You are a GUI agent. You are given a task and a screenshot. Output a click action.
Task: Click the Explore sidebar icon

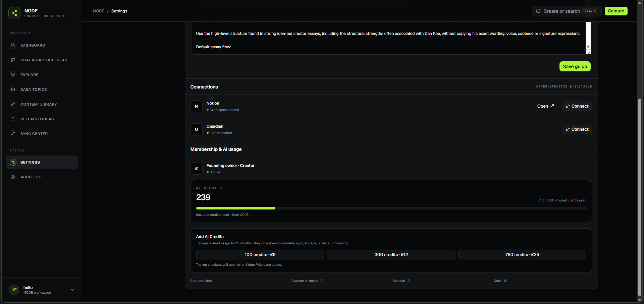pyautogui.click(x=13, y=75)
